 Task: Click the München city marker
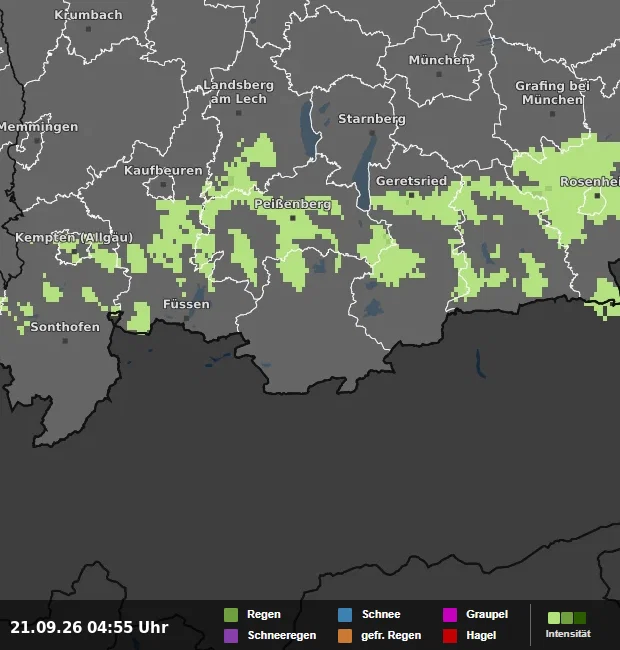(x=439, y=74)
